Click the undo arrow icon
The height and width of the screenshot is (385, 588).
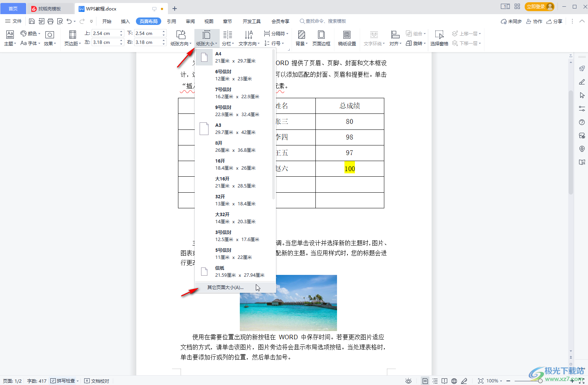tap(69, 21)
